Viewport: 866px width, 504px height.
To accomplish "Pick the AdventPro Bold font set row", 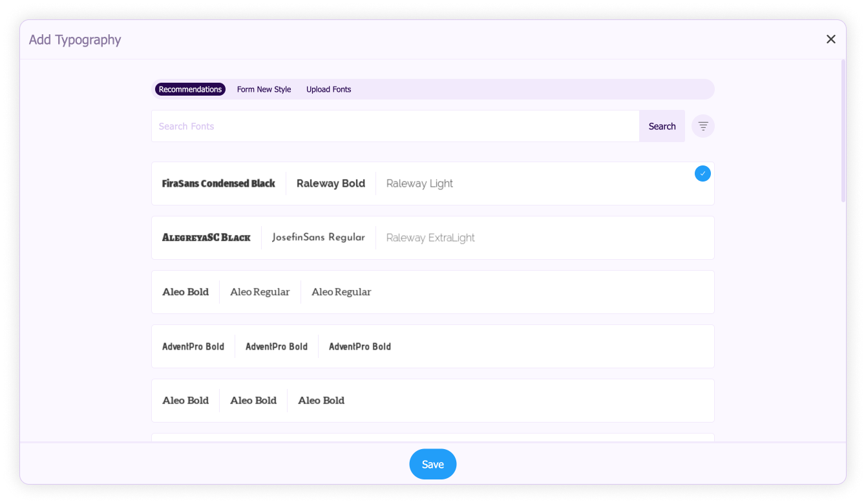I will click(x=433, y=346).
